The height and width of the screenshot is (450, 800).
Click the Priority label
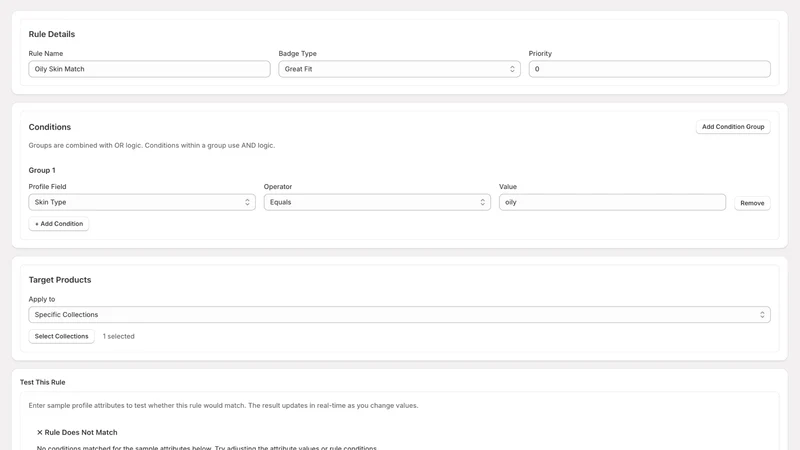(x=540, y=54)
